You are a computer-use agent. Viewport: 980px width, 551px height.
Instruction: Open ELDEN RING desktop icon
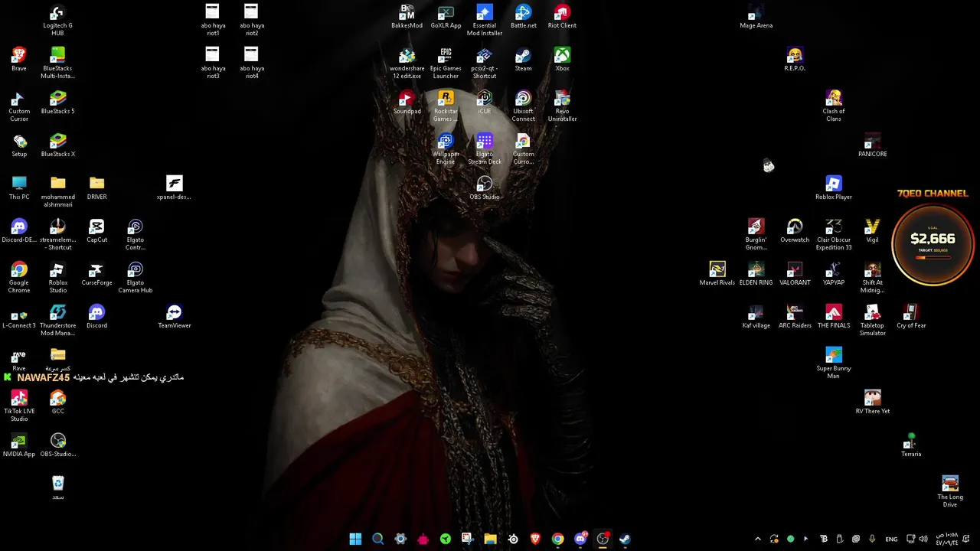pyautogui.click(x=756, y=274)
